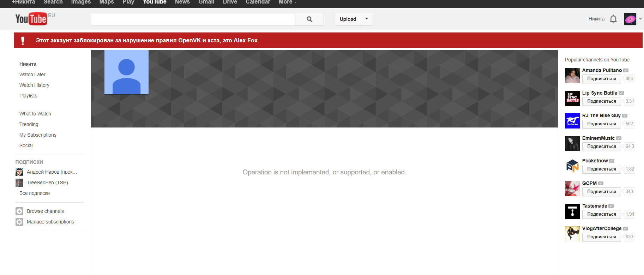Open the RJ The Bike Guy channel name
Viewport: 644px width, 275px height.
pyautogui.click(x=601, y=115)
